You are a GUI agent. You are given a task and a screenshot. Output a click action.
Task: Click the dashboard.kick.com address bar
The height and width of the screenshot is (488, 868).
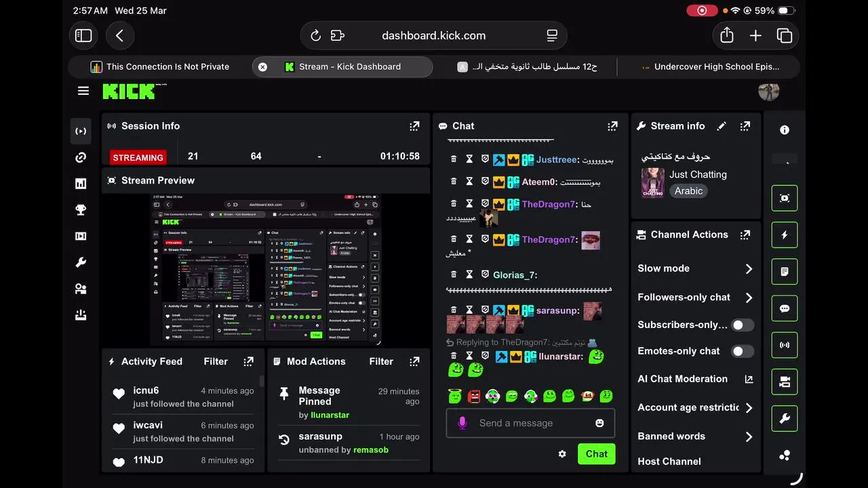click(x=433, y=35)
